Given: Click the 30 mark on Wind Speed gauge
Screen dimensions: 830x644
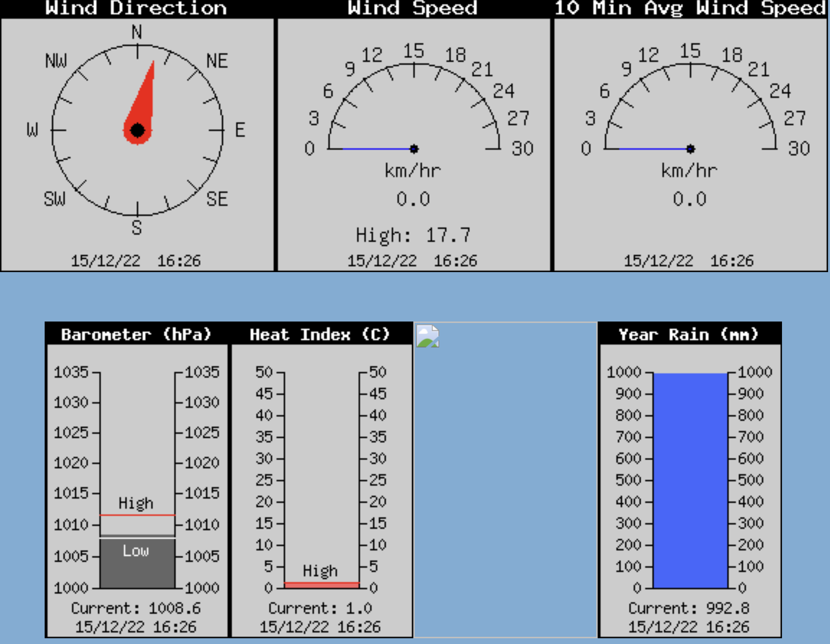Looking at the screenshot, I should pyautogui.click(x=522, y=148).
